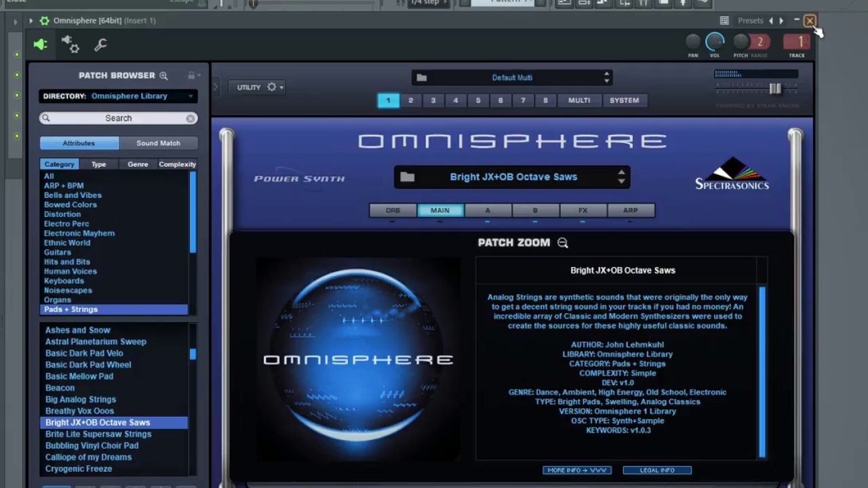Switch to the MAIN tab

440,211
